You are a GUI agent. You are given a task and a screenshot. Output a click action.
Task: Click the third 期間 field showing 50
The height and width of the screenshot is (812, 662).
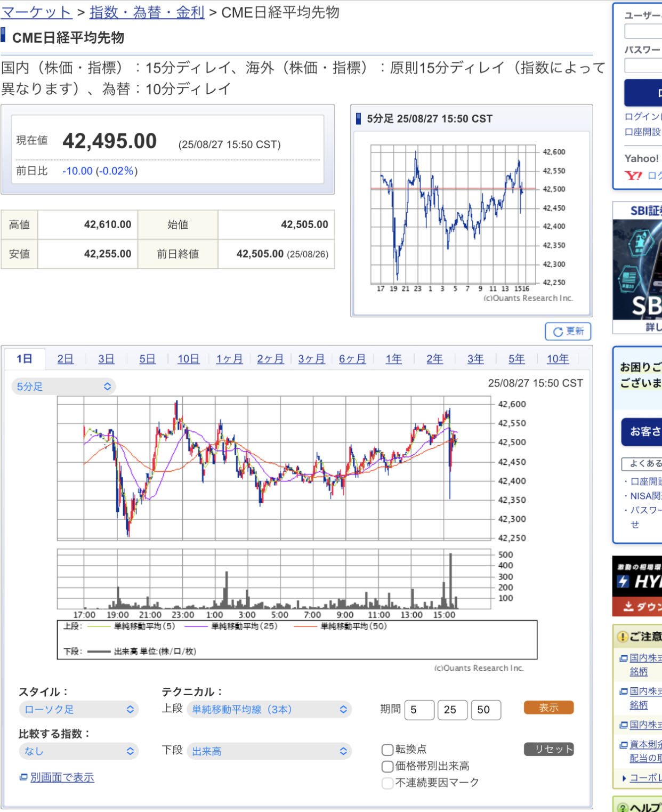point(486,710)
